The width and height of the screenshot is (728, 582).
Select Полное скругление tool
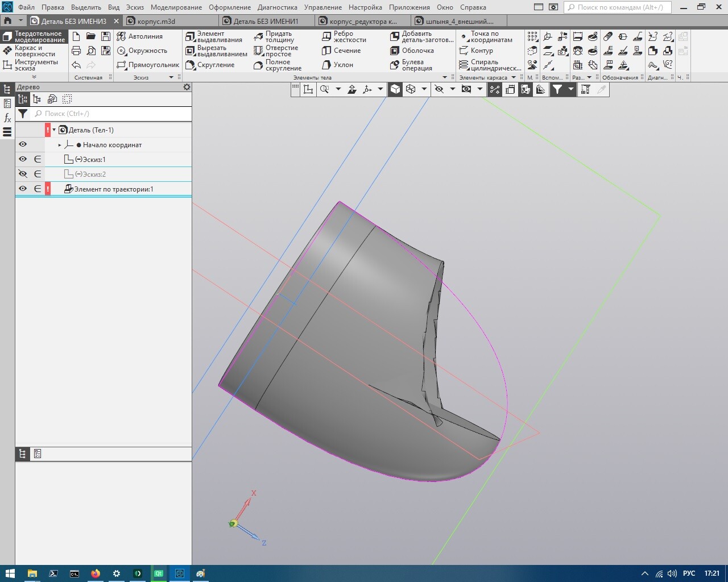click(278, 65)
